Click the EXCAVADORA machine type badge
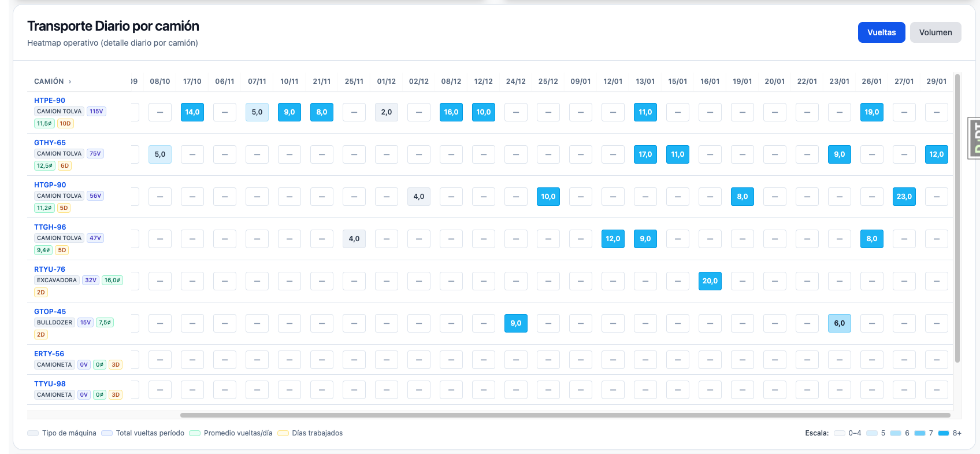 [x=57, y=280]
